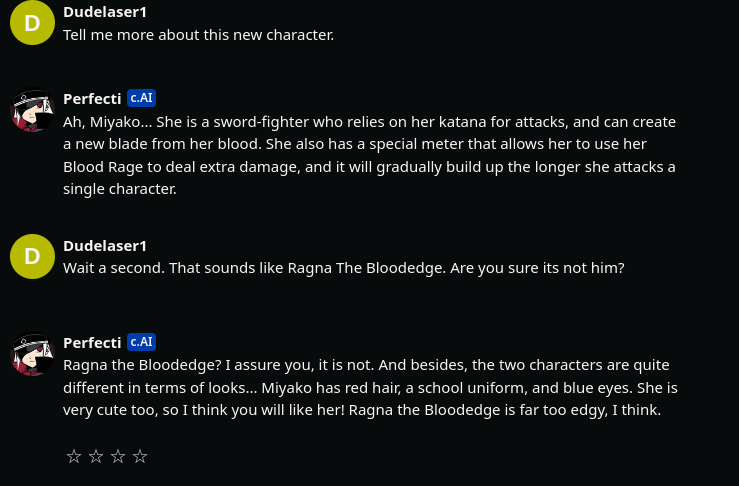Click the text line starting 'very cute too, so I think'

point(361,410)
